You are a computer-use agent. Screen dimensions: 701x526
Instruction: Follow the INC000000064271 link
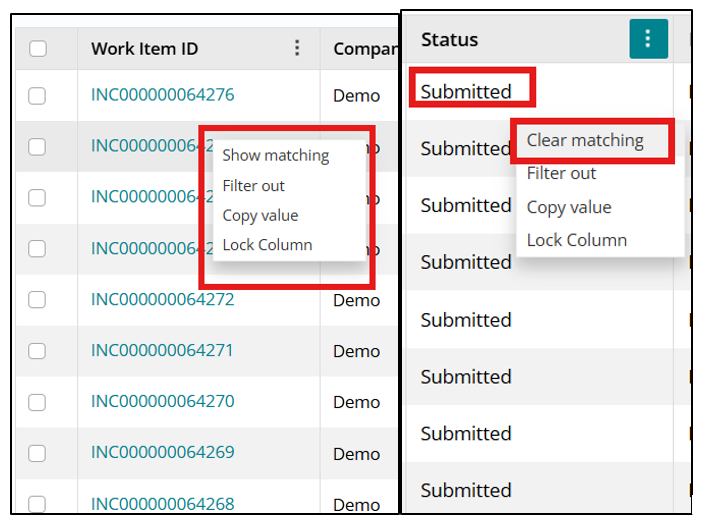tap(162, 350)
